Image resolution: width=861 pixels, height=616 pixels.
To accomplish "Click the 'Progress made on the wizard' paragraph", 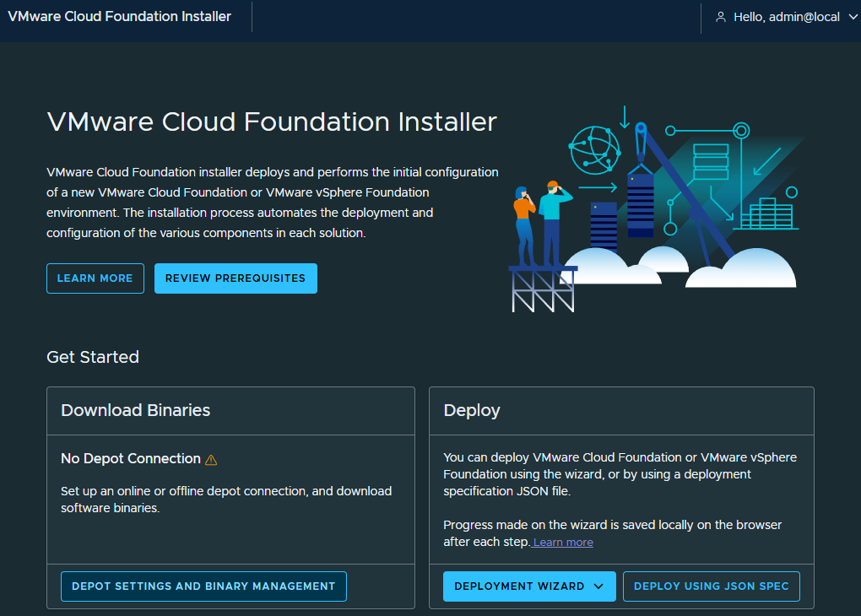I will [612, 533].
